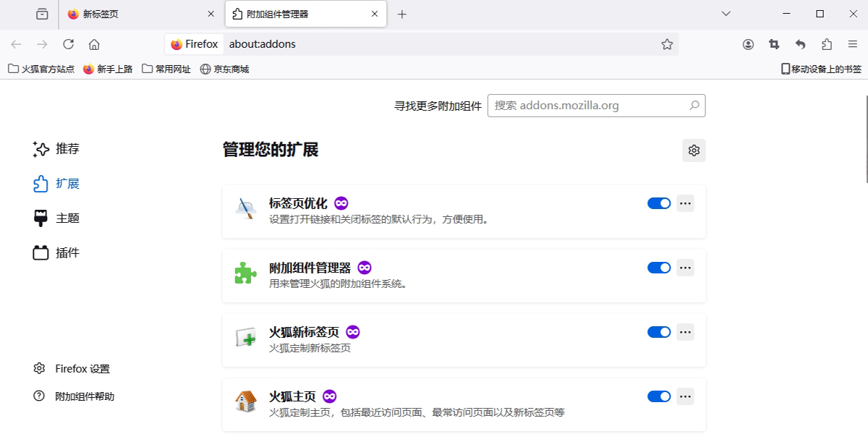This screenshot has width=868, height=434.
Task: Open 移动设备上的书签 folder
Action: 821,69
